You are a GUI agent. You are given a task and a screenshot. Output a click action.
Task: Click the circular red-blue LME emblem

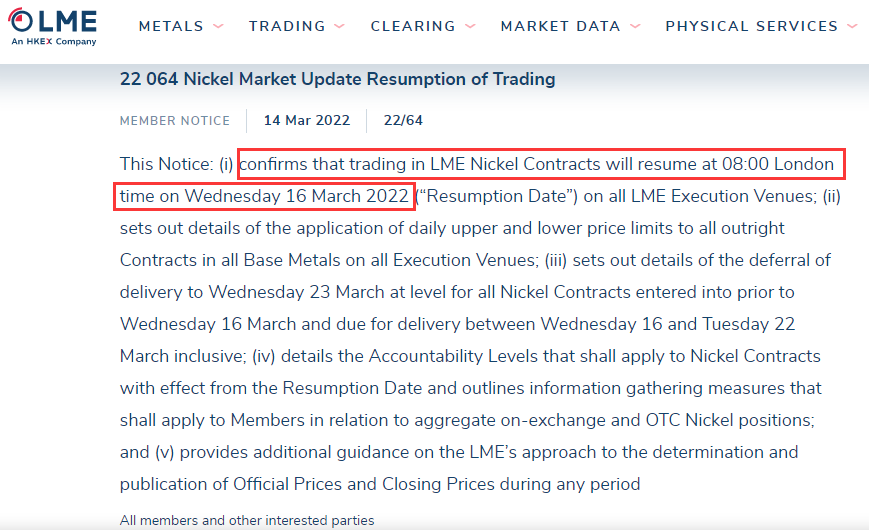pos(21,20)
